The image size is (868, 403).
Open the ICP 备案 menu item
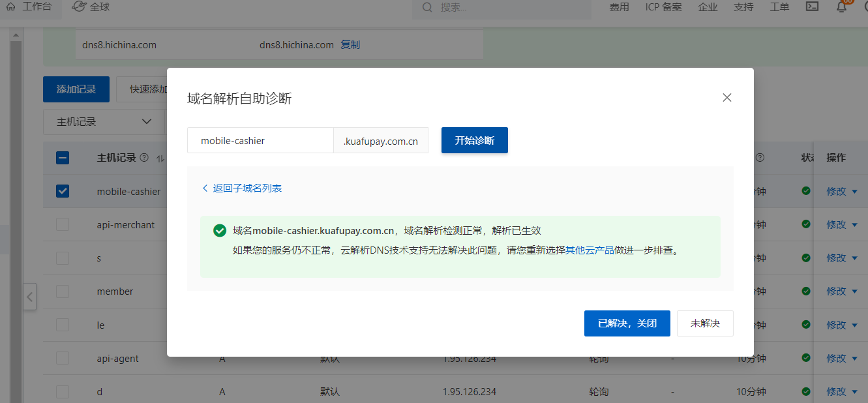(x=663, y=7)
